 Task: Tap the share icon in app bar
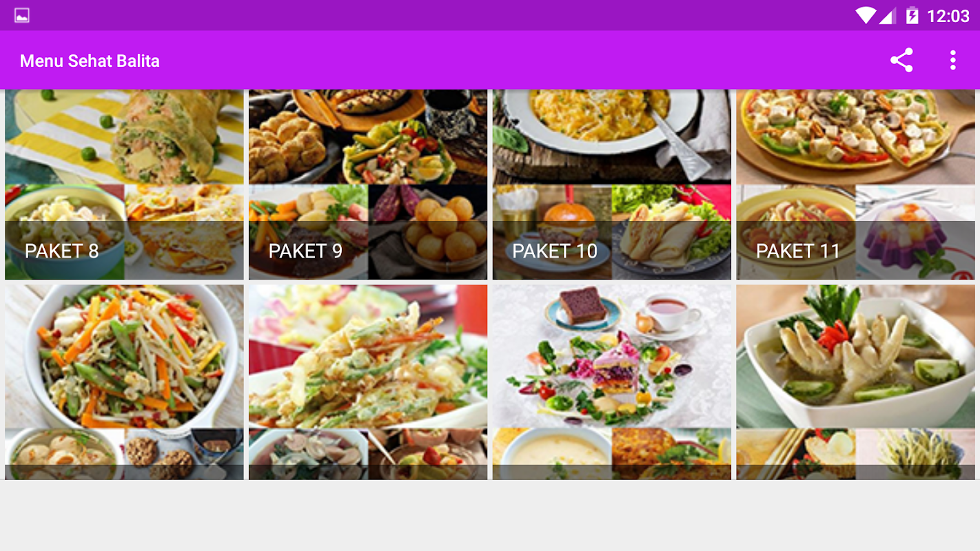point(901,61)
